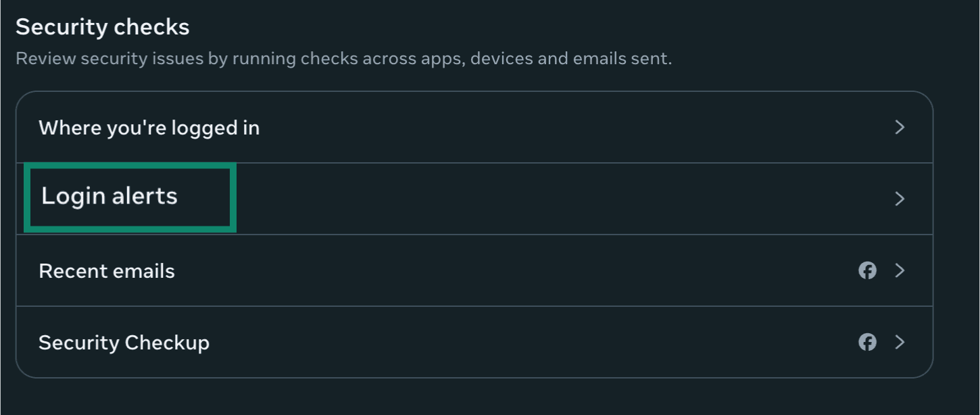Click the Facebook icon beside Recent emails
This screenshot has width=980, height=415.
868,270
